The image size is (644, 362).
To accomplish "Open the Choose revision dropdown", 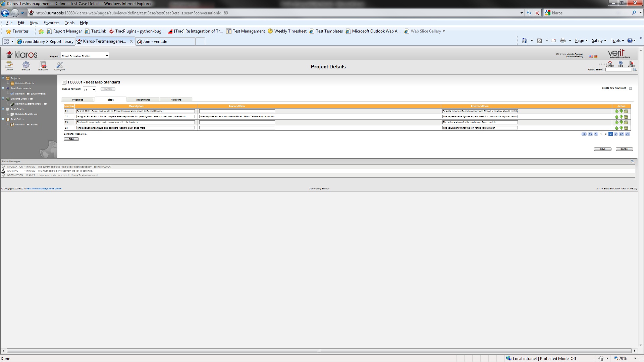I will 94,90.
